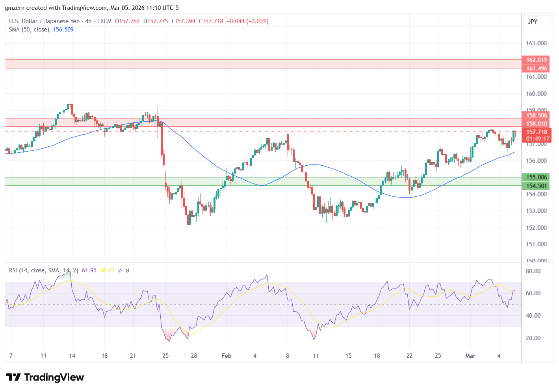Click the chart attribution text mentioning gmzern
Viewport: 559px width, 392px height.
click(x=92, y=7)
